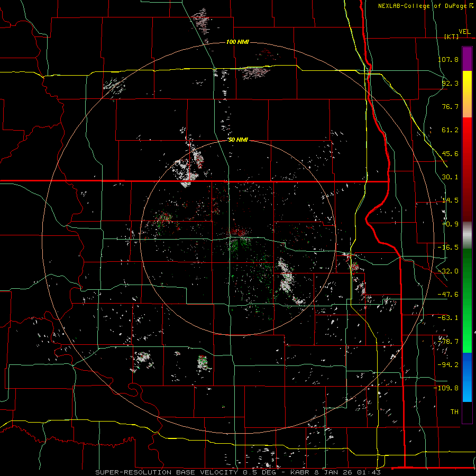
Task: Click the 61.2 scale value
Action: point(450,130)
